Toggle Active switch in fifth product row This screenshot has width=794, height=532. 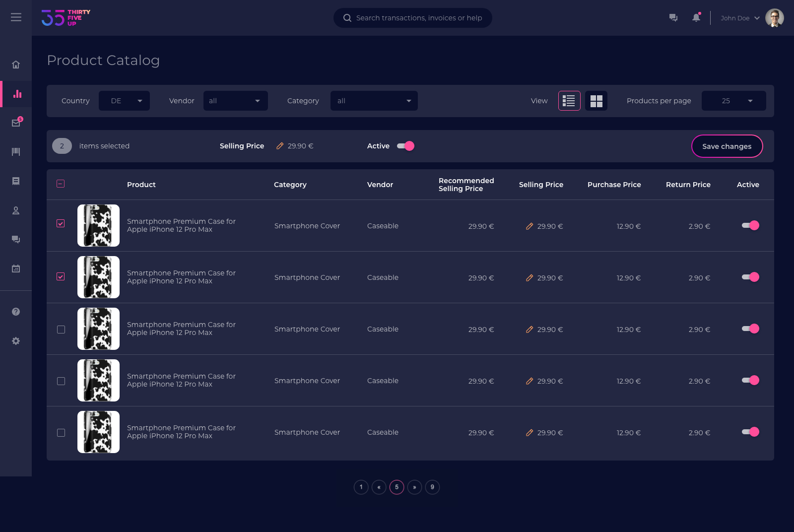pyautogui.click(x=750, y=432)
